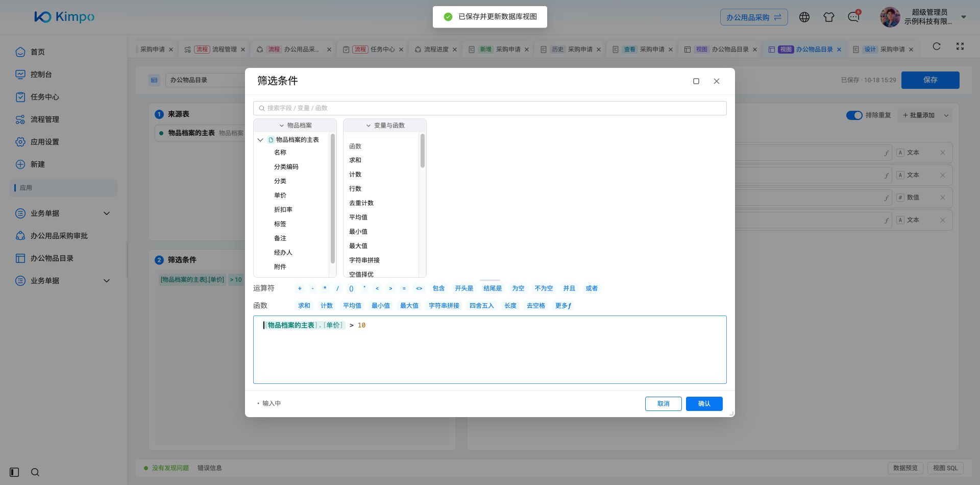Collapse the 物品档案 panel header

295,126
